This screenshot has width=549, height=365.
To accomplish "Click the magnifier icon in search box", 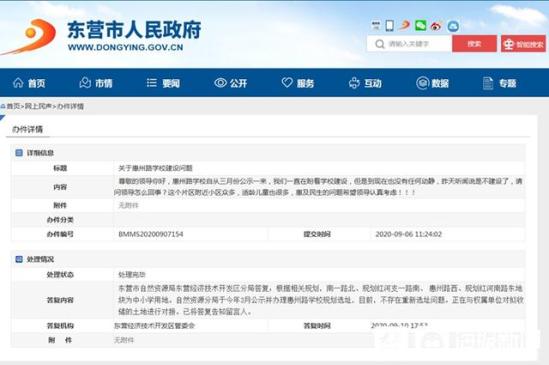I will 380,44.
